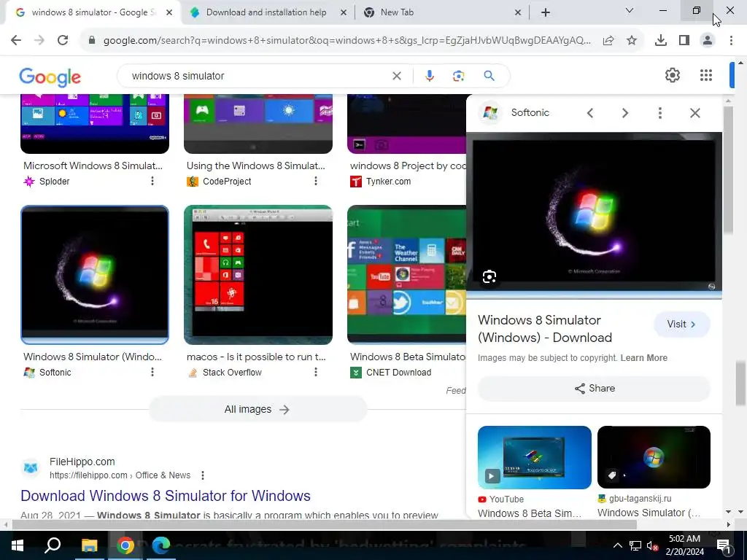The width and height of the screenshot is (747, 560).
Task: Search by image with Google Lens icon
Action: [458, 76]
